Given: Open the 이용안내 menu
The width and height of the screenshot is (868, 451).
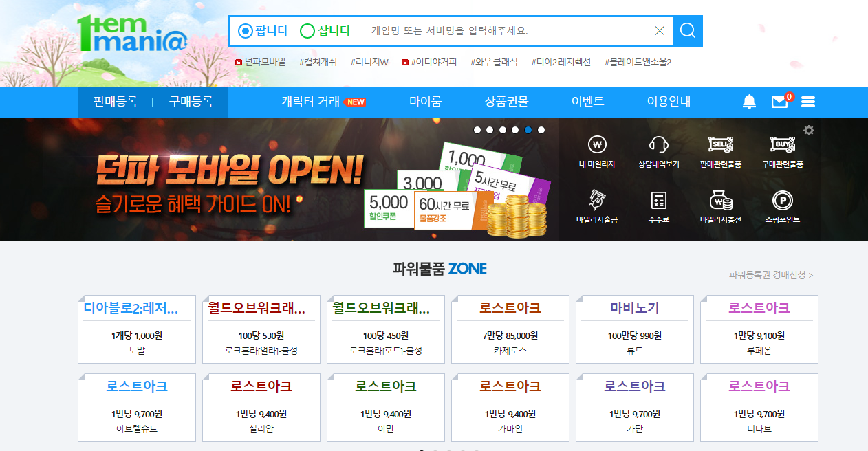Looking at the screenshot, I should [669, 102].
